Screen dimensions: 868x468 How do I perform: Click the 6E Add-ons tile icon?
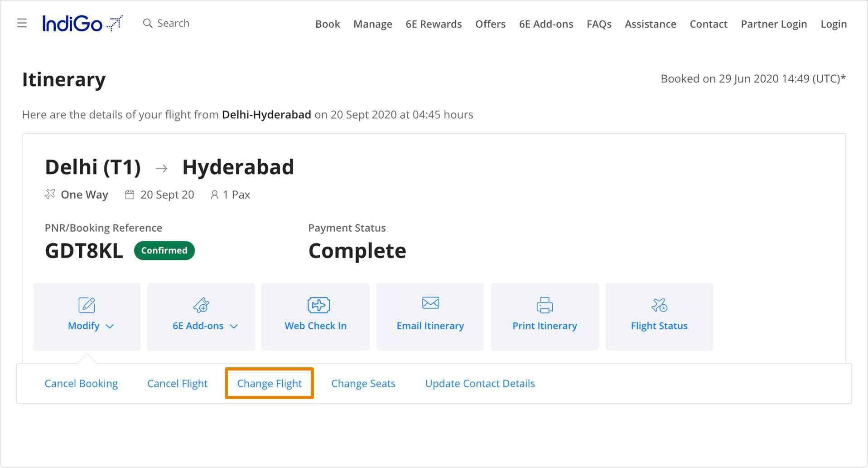coord(201,305)
